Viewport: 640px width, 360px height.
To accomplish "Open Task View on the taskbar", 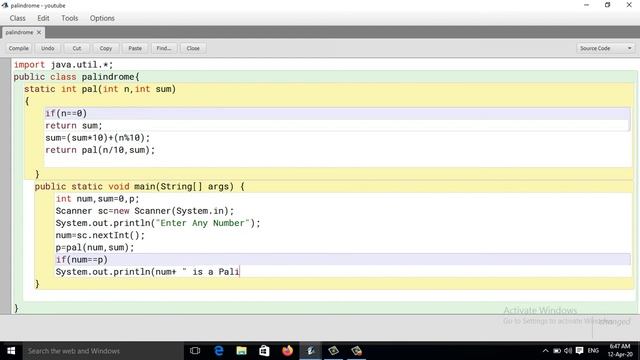I will [x=195, y=351].
